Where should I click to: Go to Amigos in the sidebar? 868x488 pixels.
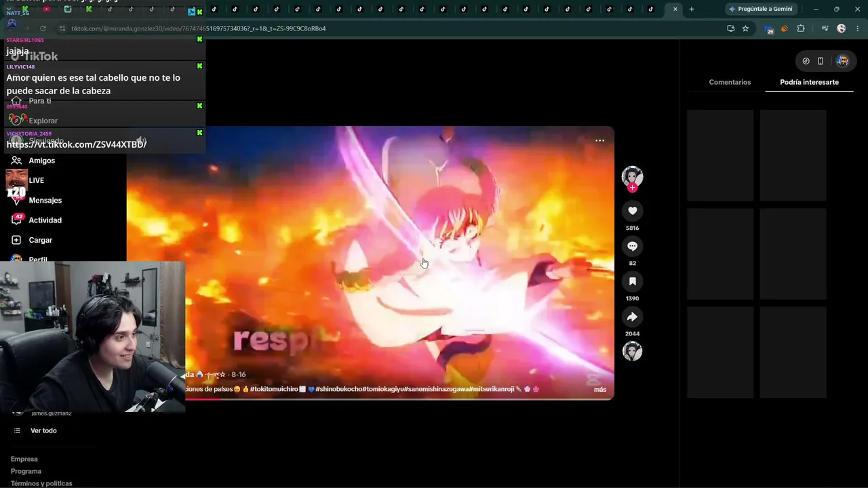coord(42,161)
